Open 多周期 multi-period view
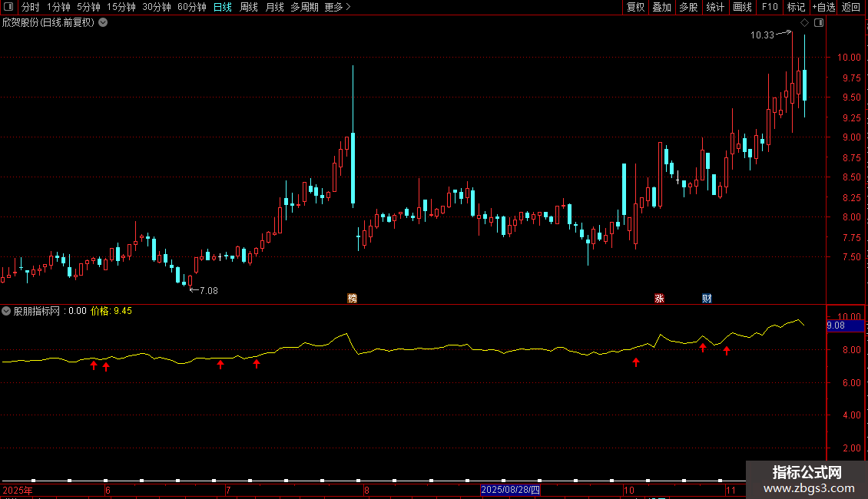Screen dimensions: 868x499 click(304, 7)
